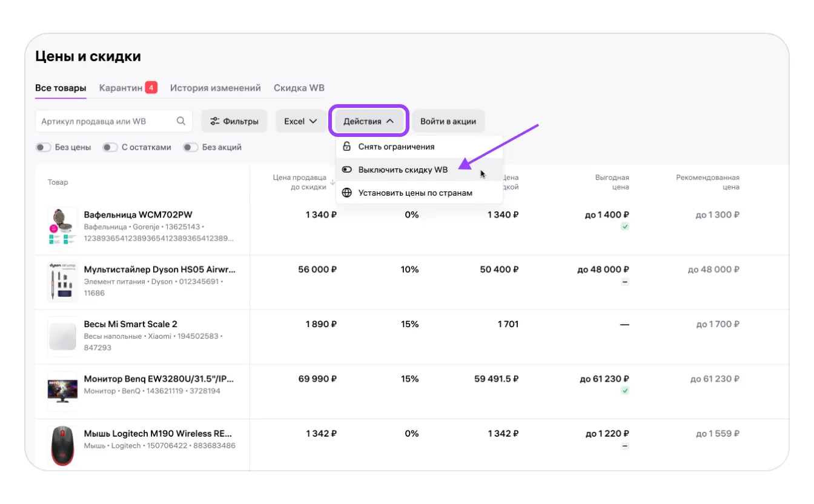The image size is (814, 504).
Task: Open the Мышь Logitech M190 product thumbnail
Action: tap(63, 446)
